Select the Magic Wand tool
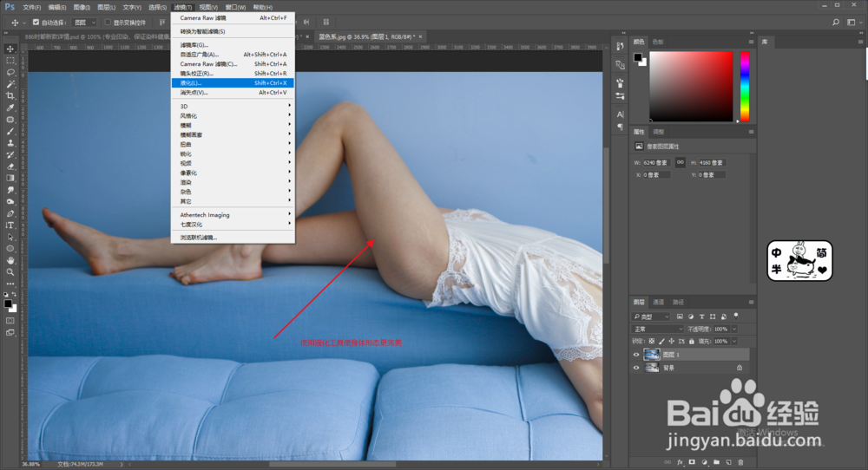The image size is (868, 470). point(10,84)
